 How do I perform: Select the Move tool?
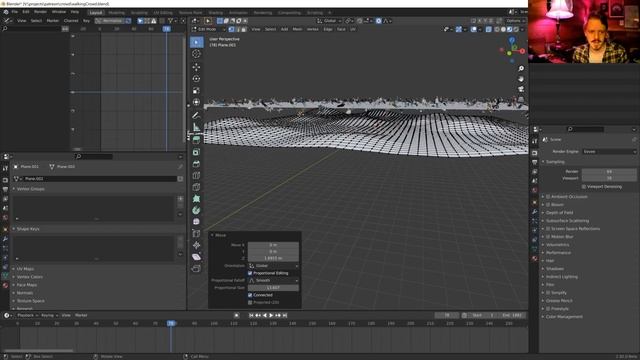pos(196,67)
